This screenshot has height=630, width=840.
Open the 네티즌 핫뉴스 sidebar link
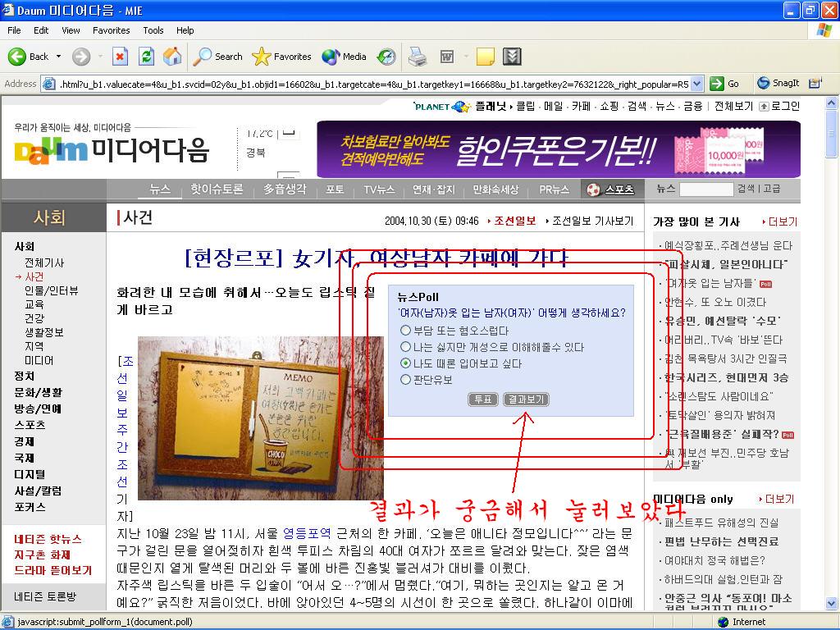click(48, 539)
